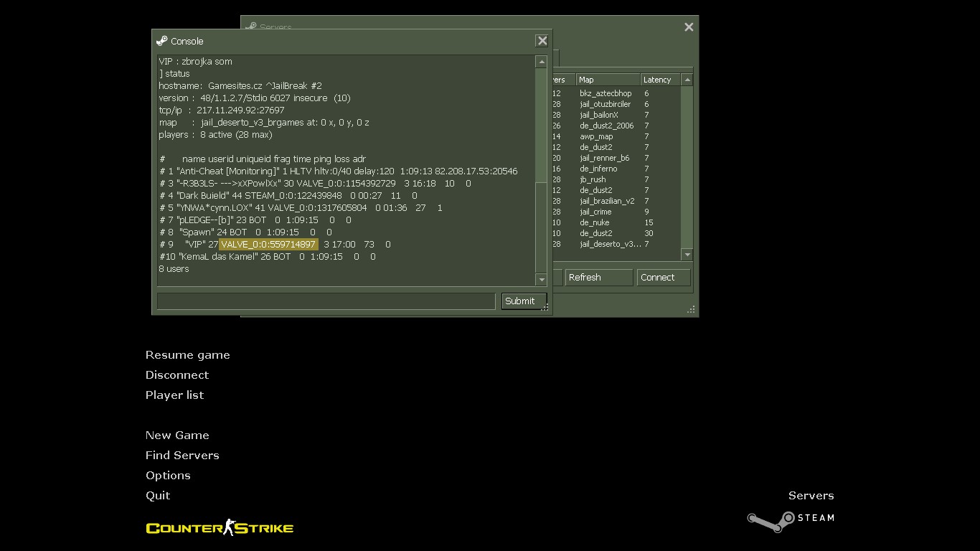Click the Console resize grip
The image size is (980, 551).
pos(545,308)
